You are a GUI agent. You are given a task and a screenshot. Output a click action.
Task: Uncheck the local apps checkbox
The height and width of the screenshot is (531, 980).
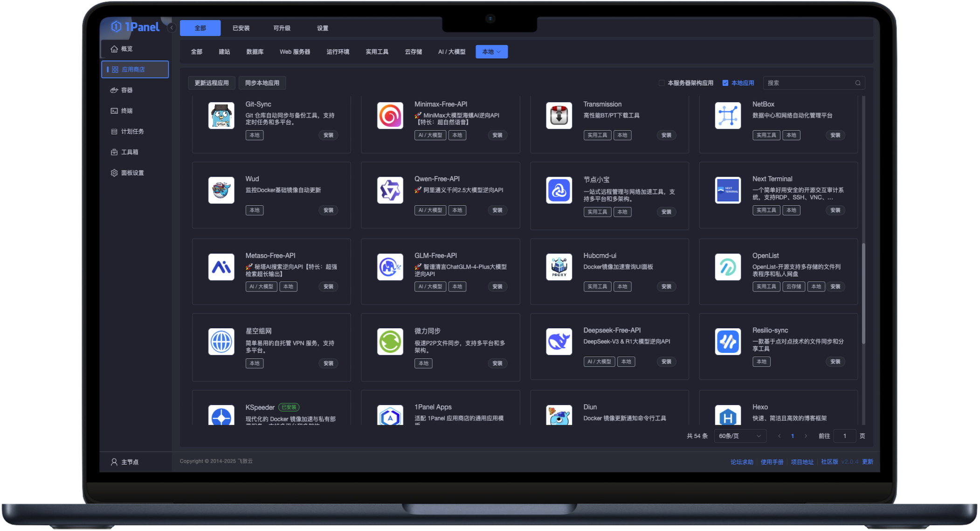point(725,83)
